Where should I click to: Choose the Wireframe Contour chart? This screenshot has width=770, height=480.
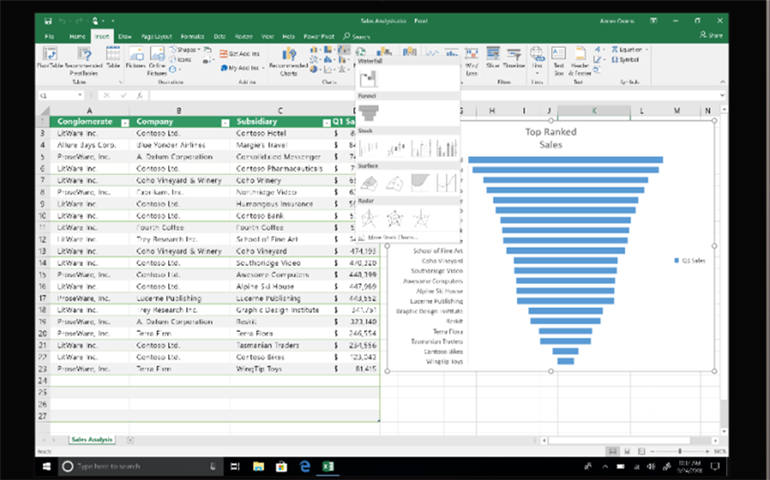coord(446,183)
